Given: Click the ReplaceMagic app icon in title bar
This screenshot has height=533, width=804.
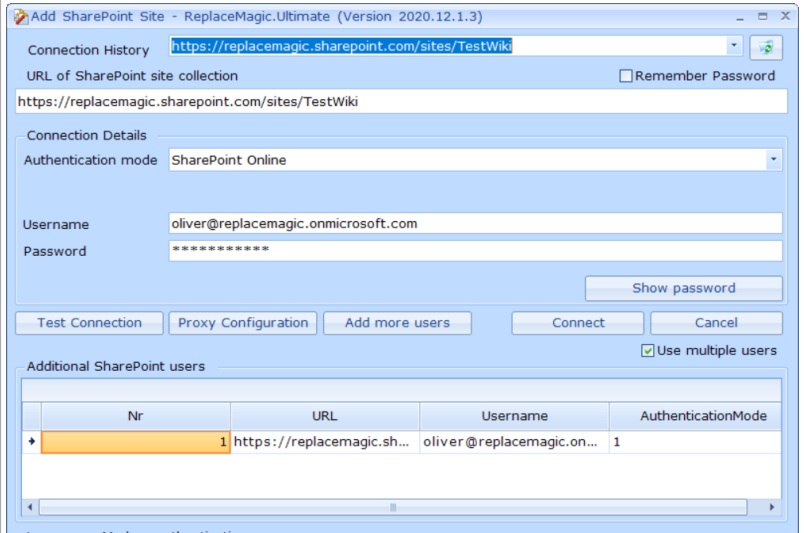Looking at the screenshot, I should pos(21,17).
